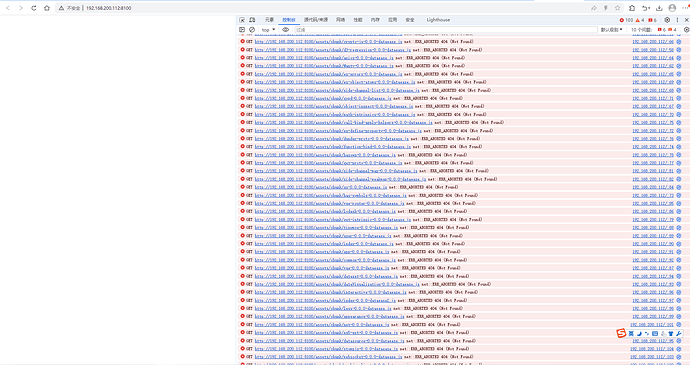This screenshot has width=690, height=365.
Task: Clear the console output
Action: (252, 29)
